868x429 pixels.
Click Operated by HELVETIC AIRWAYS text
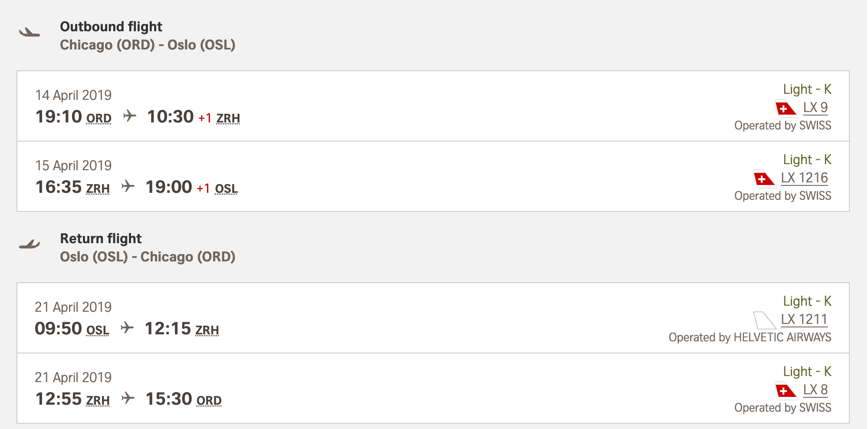750,337
